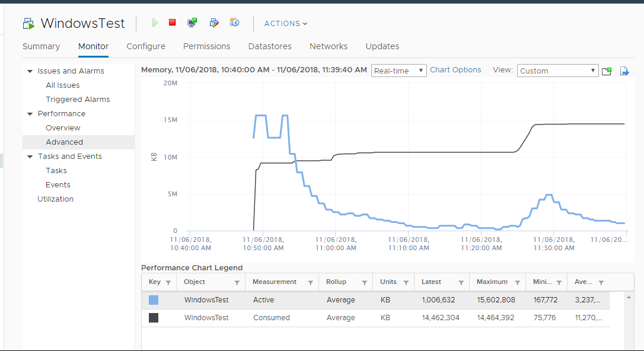The width and height of the screenshot is (644, 351).
Task: Select the Consumed measurement cell
Action: pos(272,318)
